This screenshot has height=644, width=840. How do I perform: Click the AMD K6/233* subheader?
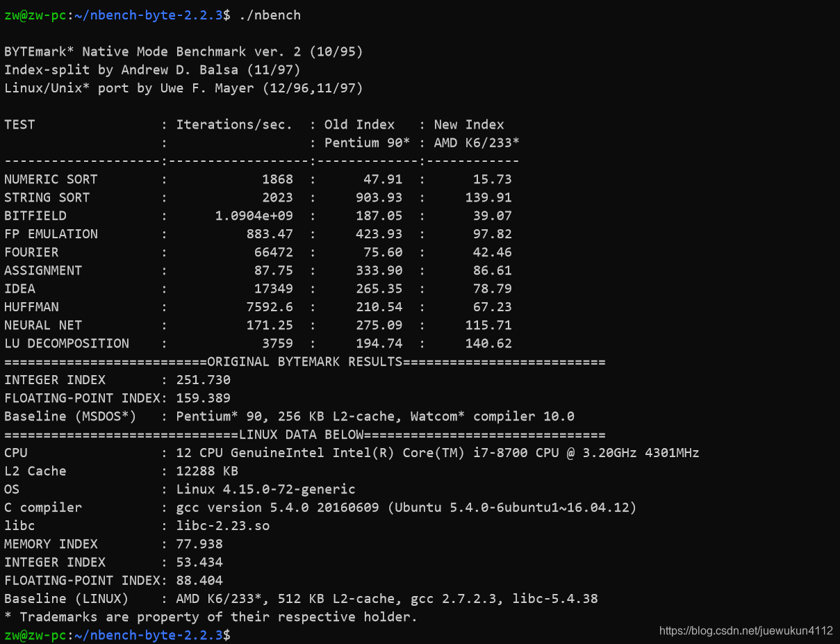click(477, 143)
